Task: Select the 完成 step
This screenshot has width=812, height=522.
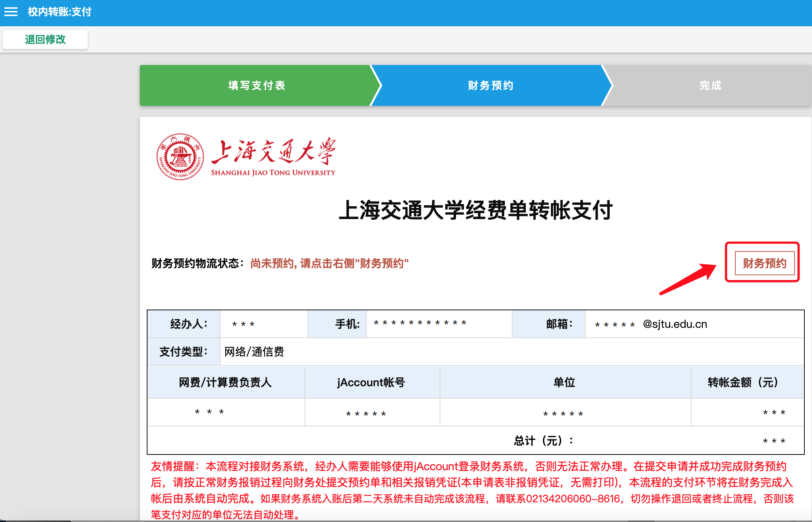Action: 710,85
